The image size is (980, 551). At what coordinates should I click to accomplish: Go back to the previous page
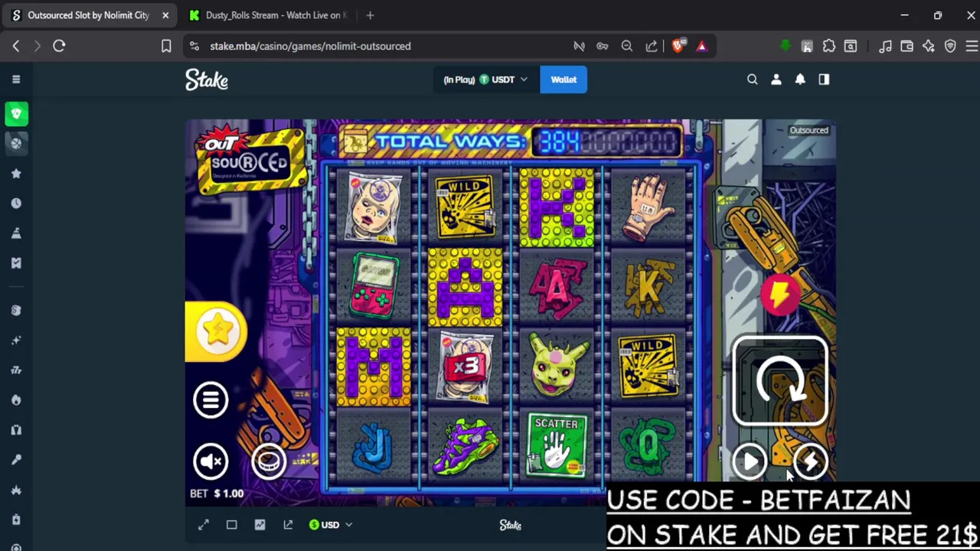pos(16,46)
